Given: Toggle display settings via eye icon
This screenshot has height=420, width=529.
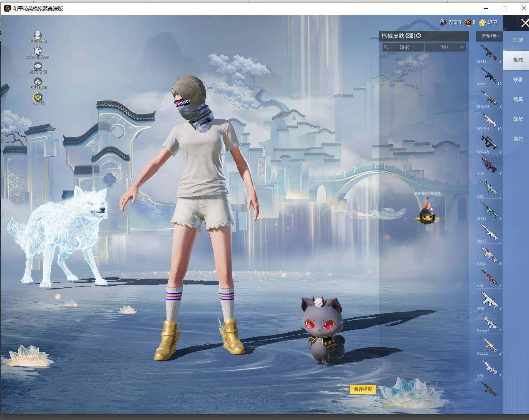Looking at the screenshot, I should click(x=38, y=66).
